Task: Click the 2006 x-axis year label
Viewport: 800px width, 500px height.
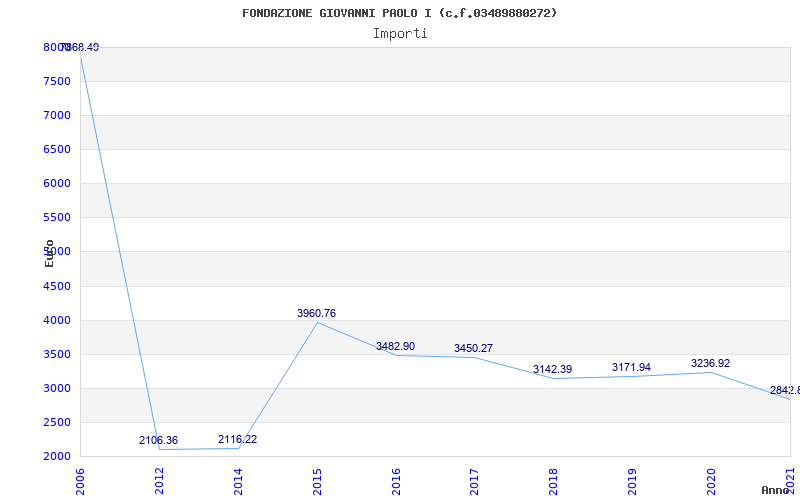Action: coord(80,482)
